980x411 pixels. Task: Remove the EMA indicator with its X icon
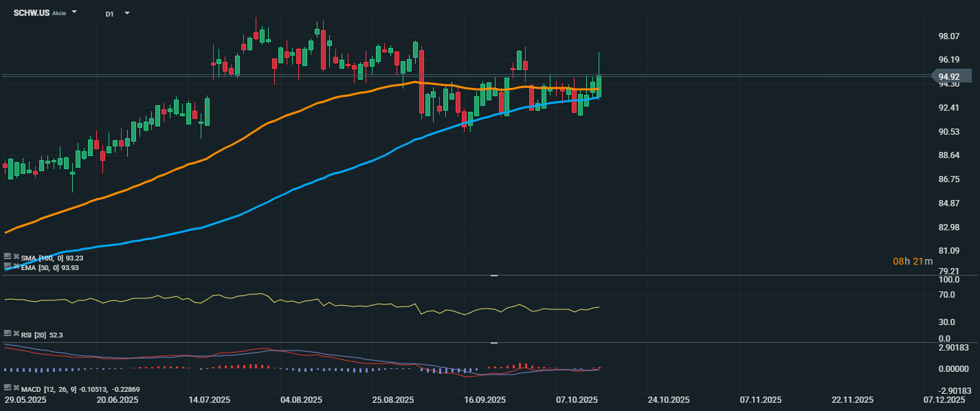(16, 266)
